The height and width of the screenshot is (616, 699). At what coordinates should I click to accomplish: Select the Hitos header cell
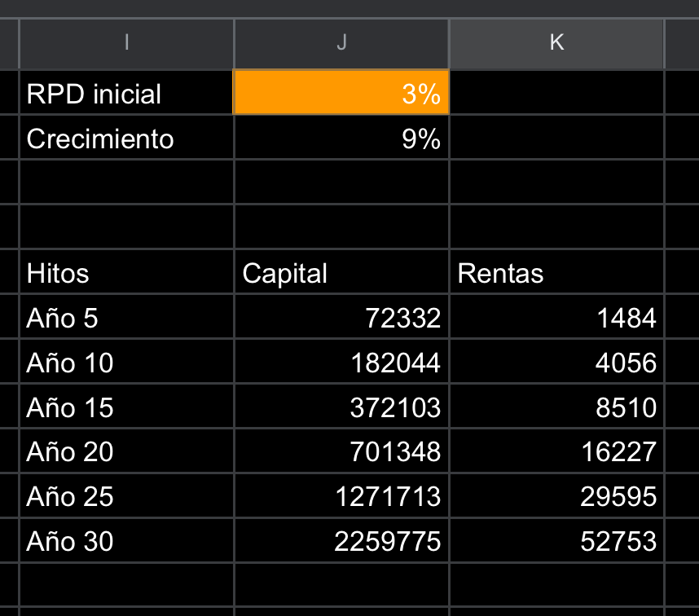[127, 272]
